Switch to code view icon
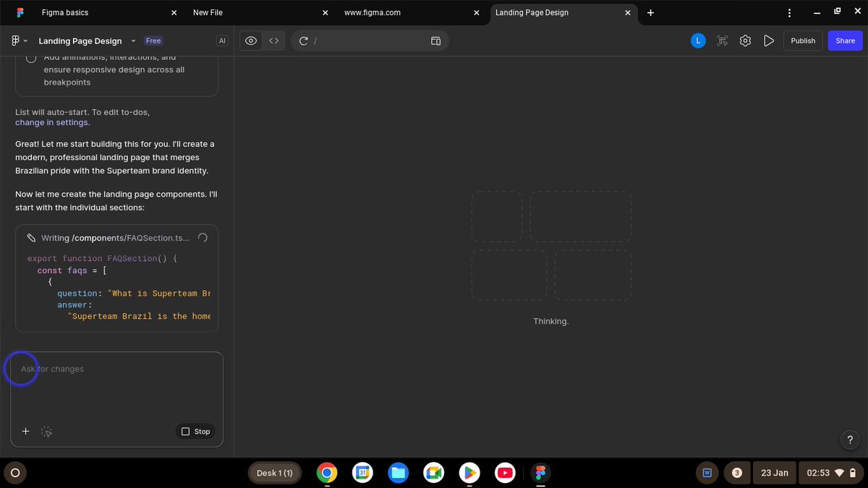This screenshot has height=488, width=868. (274, 41)
